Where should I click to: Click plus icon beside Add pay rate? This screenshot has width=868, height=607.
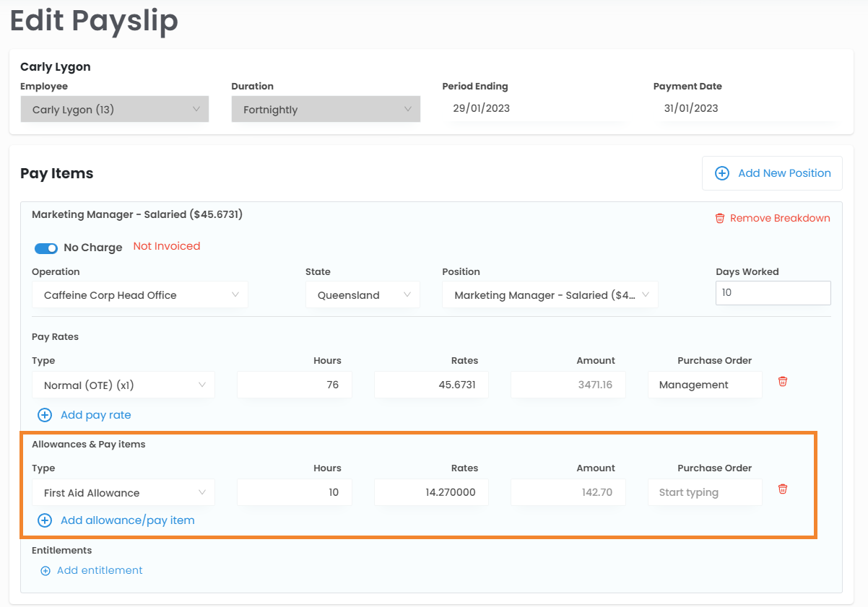[45, 415]
